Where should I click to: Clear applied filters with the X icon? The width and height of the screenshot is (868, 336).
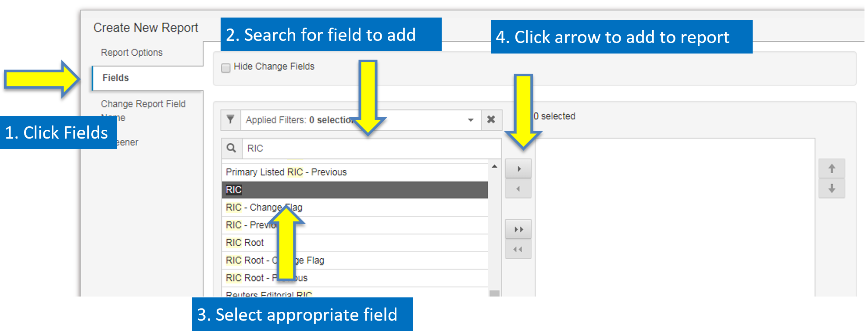pos(491,120)
